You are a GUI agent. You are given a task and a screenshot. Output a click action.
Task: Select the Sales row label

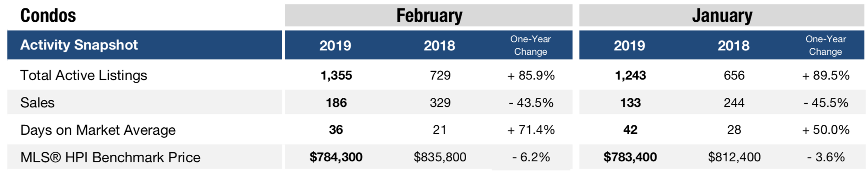(37, 103)
